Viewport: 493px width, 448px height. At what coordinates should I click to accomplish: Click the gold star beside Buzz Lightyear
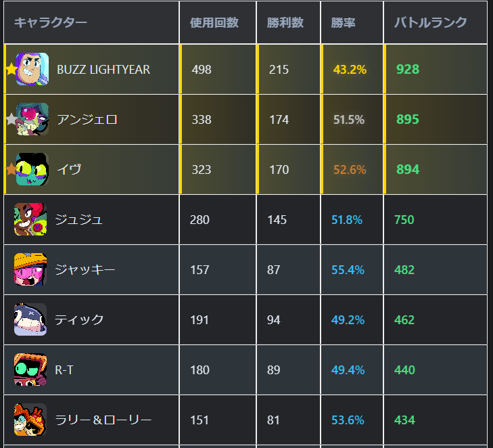[x=11, y=69]
